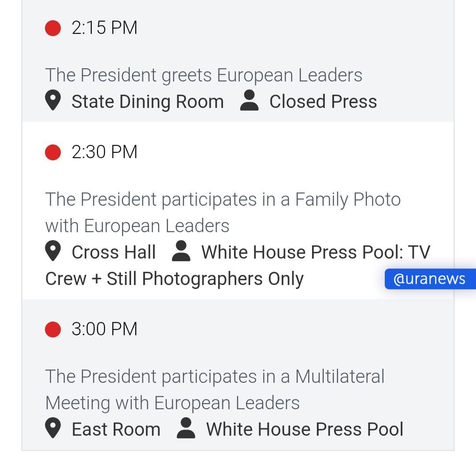Click the Closed Press label

tap(324, 102)
